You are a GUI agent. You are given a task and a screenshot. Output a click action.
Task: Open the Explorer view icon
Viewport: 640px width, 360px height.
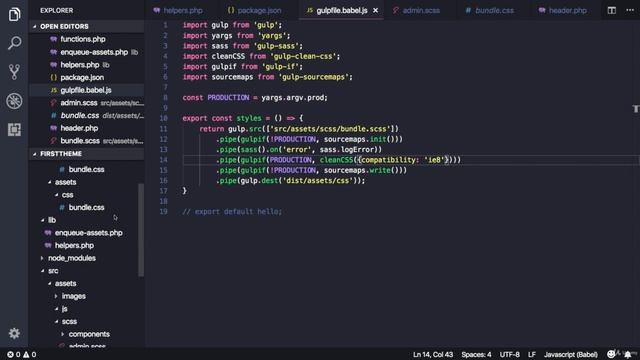(x=14, y=14)
